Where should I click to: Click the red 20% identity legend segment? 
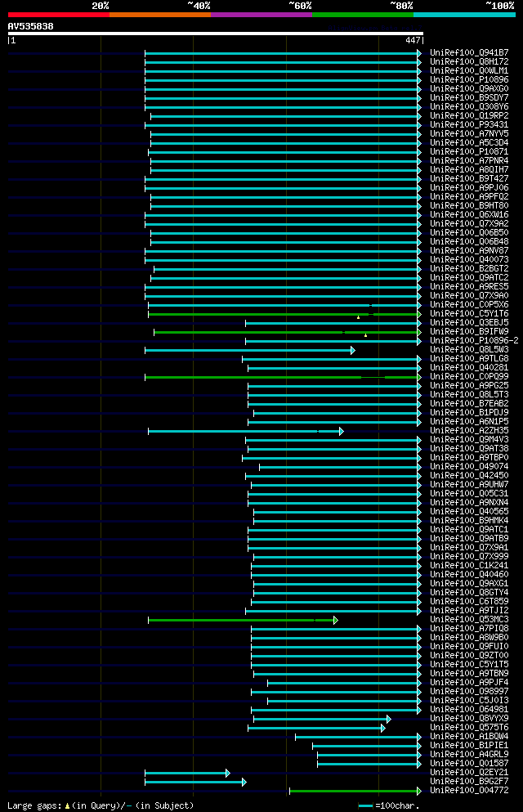pos(59,15)
